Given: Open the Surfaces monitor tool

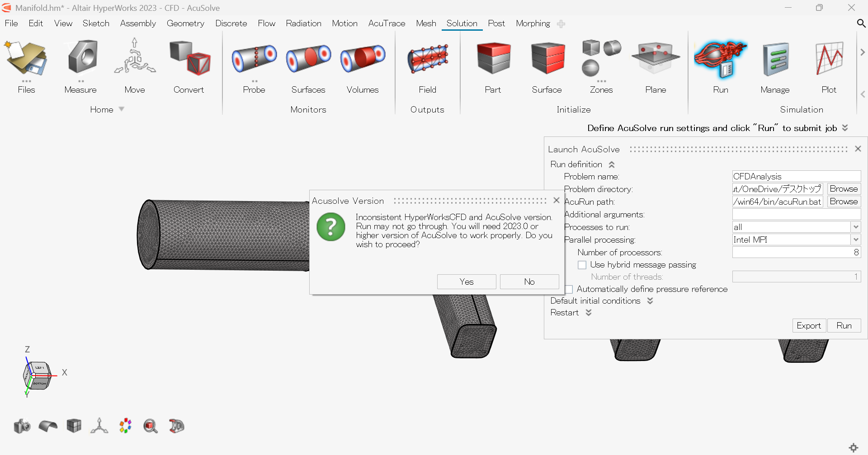Looking at the screenshot, I should (x=308, y=59).
